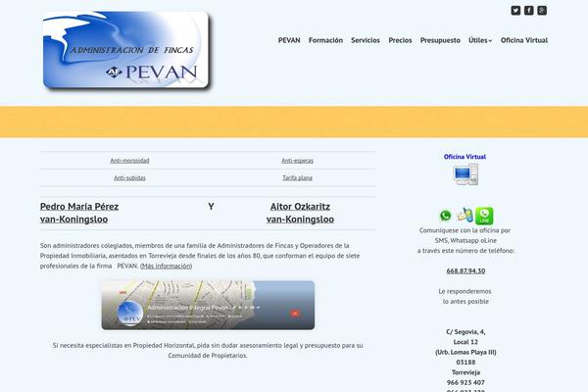Viewport: 588px width, 392px height.
Task: Open Oficina Virtual in the navigation bar
Action: [524, 40]
